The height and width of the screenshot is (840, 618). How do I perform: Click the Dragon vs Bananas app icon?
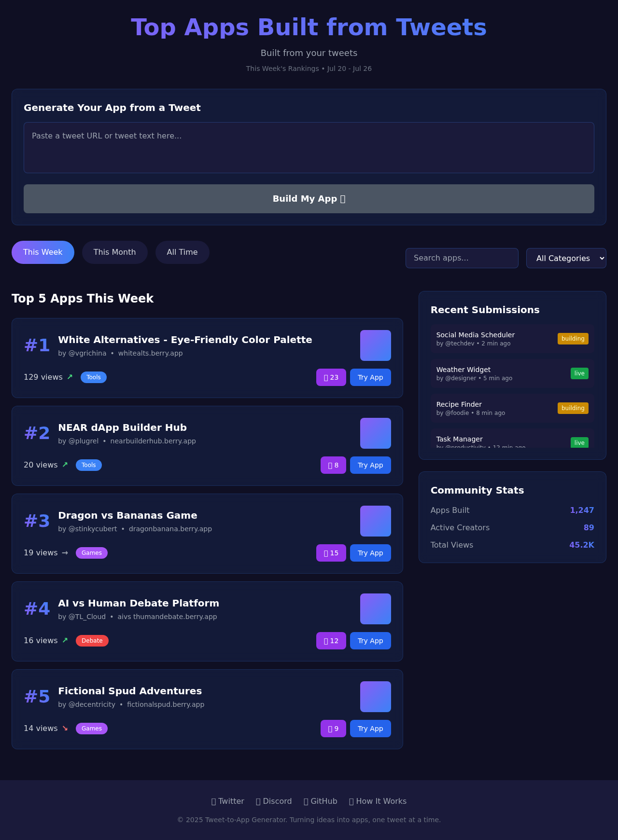pos(375,521)
